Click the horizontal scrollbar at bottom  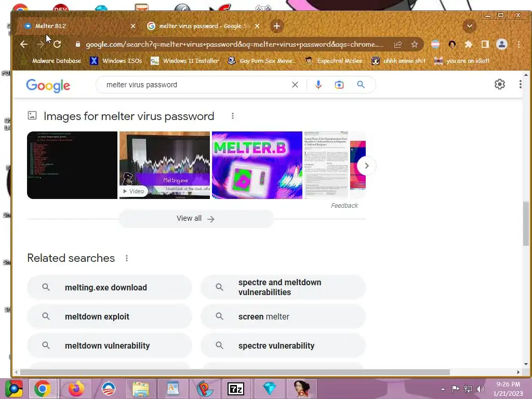pyautogui.click(x=235, y=372)
